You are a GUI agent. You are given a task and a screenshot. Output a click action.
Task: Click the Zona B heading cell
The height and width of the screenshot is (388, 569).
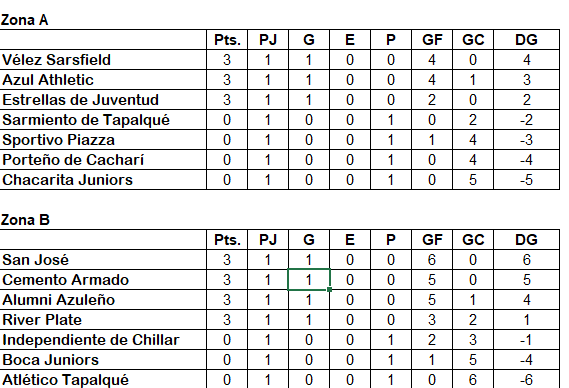103,220
